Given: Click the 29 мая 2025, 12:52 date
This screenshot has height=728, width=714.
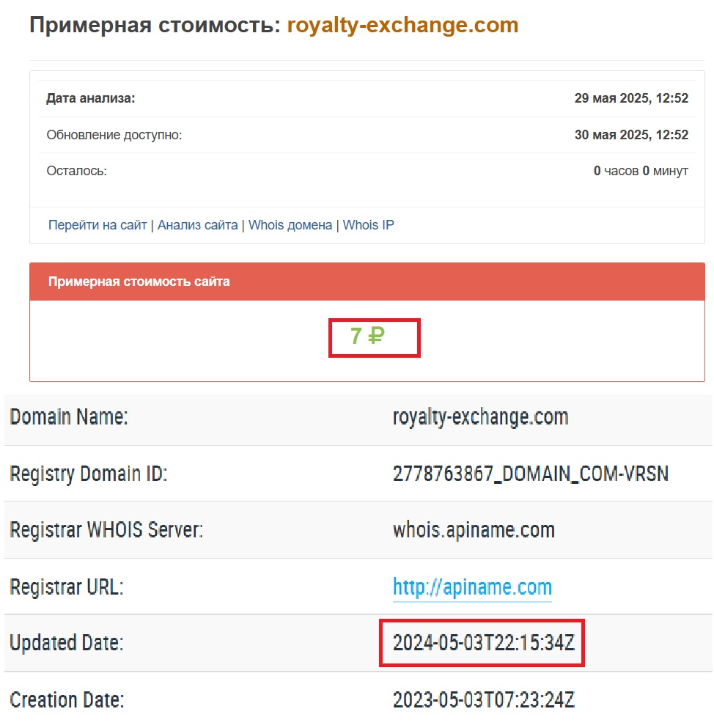Looking at the screenshot, I should pos(631,98).
